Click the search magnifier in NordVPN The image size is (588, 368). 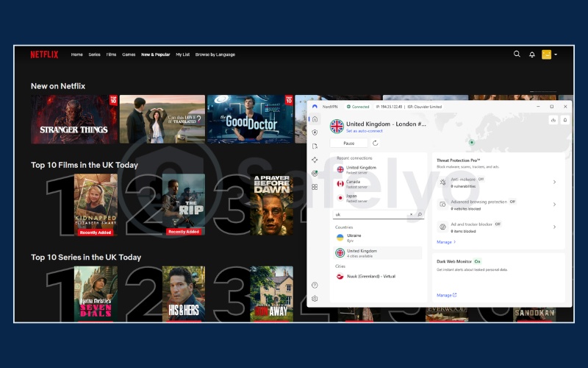pos(420,214)
